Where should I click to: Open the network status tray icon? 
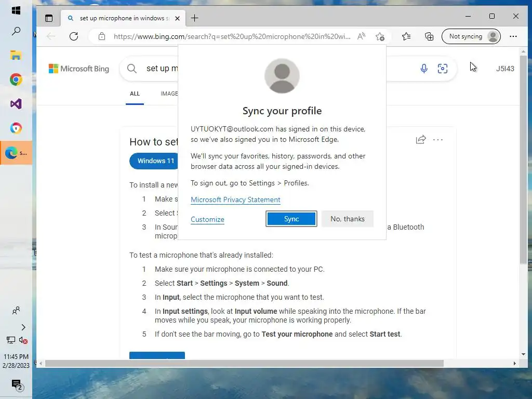pos(11,340)
